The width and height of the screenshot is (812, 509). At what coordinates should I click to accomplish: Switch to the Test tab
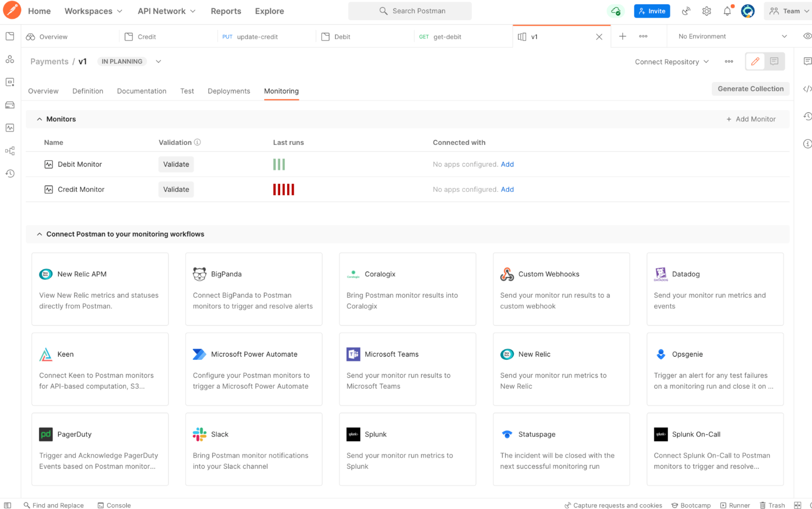[x=187, y=91]
